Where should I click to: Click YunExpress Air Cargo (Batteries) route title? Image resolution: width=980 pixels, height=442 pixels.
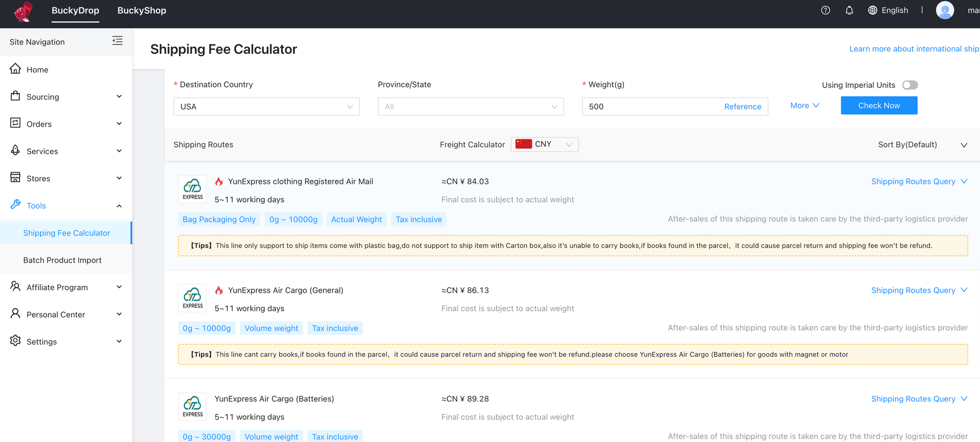click(274, 399)
